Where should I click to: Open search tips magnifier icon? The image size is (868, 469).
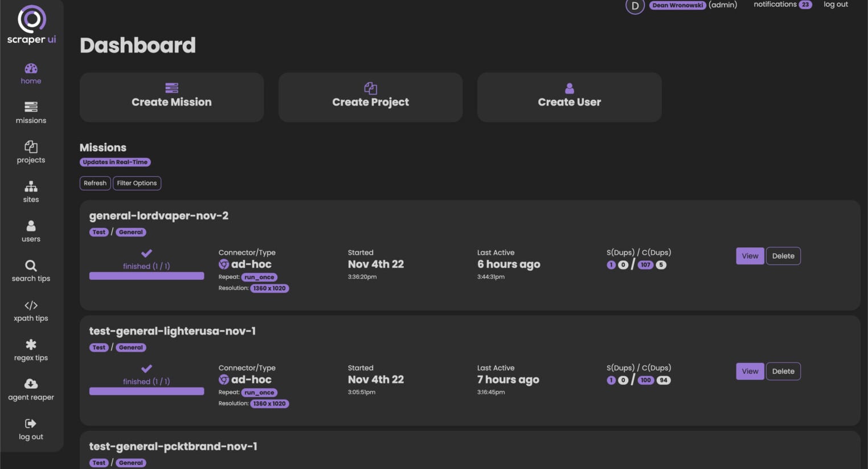tap(31, 266)
